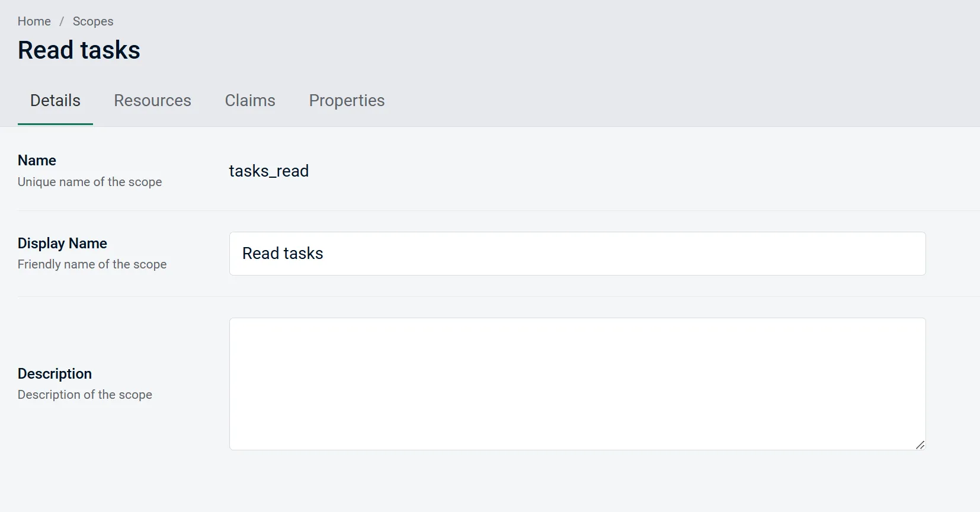Select the Details tab
Screen dimensions: 980x512
coord(55,101)
